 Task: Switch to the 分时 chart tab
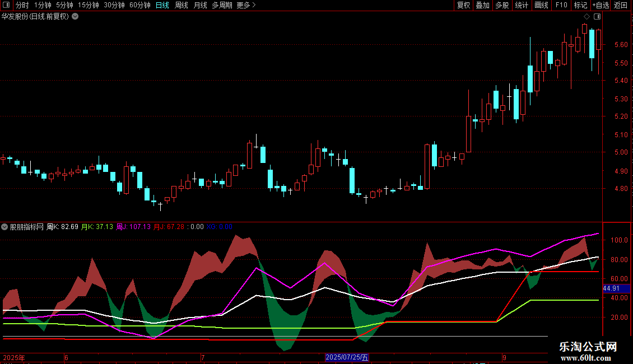click(22, 5)
